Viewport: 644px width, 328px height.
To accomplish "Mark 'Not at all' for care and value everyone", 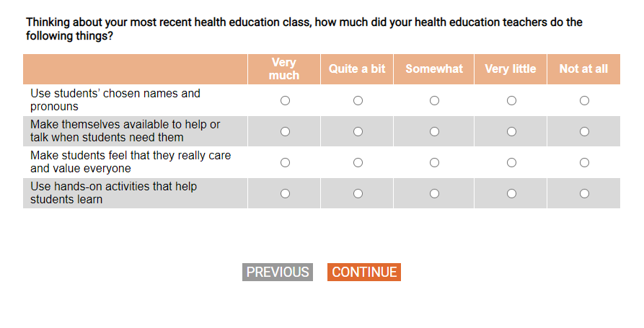I will [584, 163].
